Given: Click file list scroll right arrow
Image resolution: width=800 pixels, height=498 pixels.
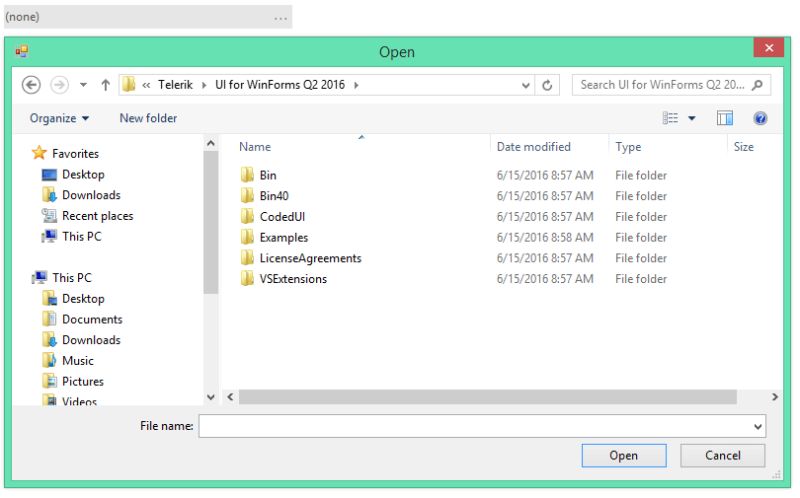Looking at the screenshot, I should coord(775,397).
